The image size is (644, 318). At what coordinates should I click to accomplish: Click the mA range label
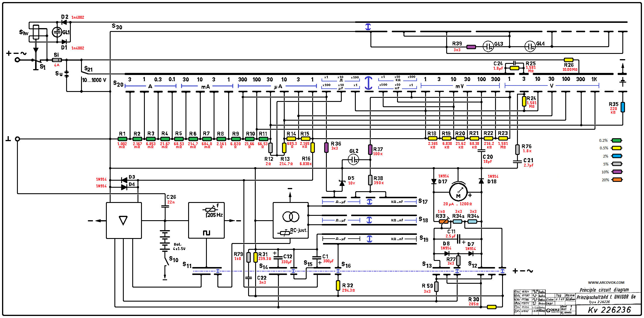(205, 87)
